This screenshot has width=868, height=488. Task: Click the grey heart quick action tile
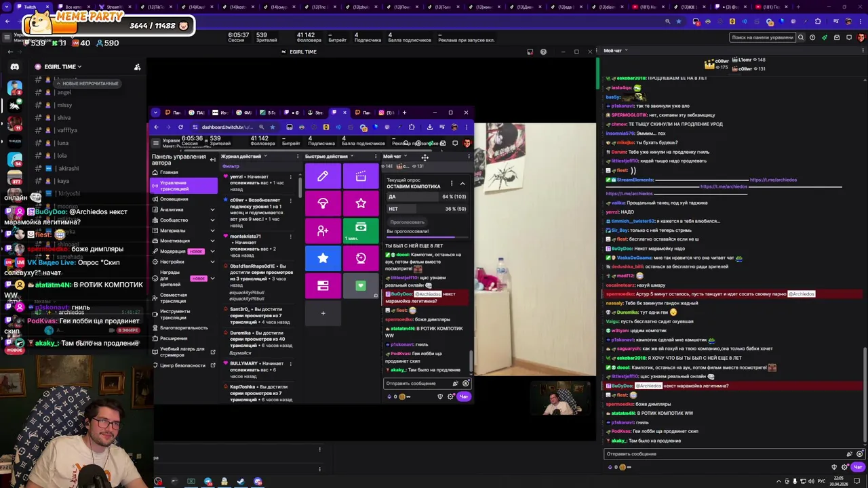(x=361, y=285)
